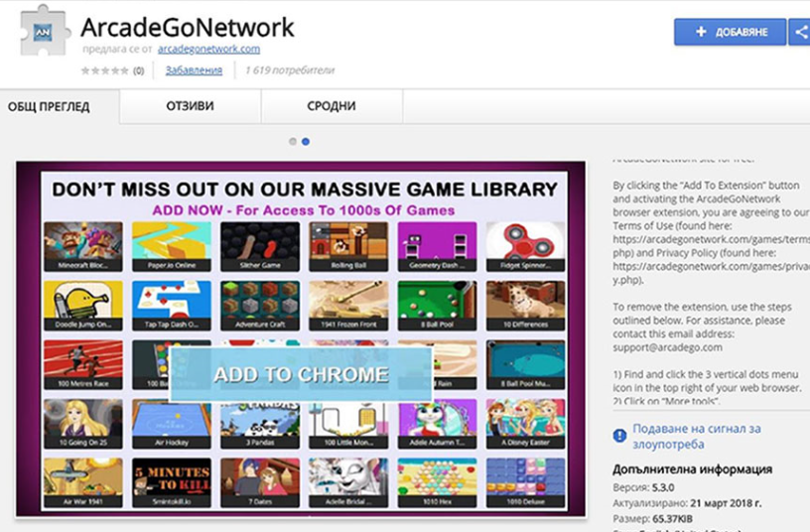Image resolution: width=810 pixels, height=532 pixels.
Task: Open the 3 Pandas game thumbnail
Action: [x=260, y=425]
